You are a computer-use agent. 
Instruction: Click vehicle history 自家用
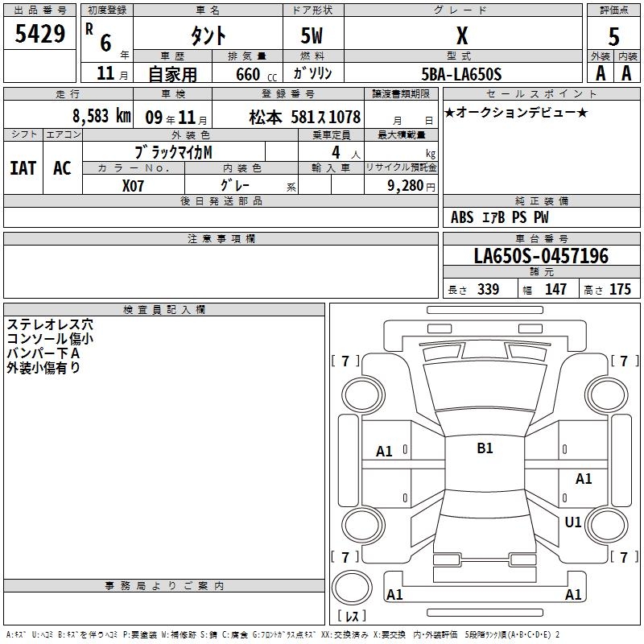tap(172, 74)
